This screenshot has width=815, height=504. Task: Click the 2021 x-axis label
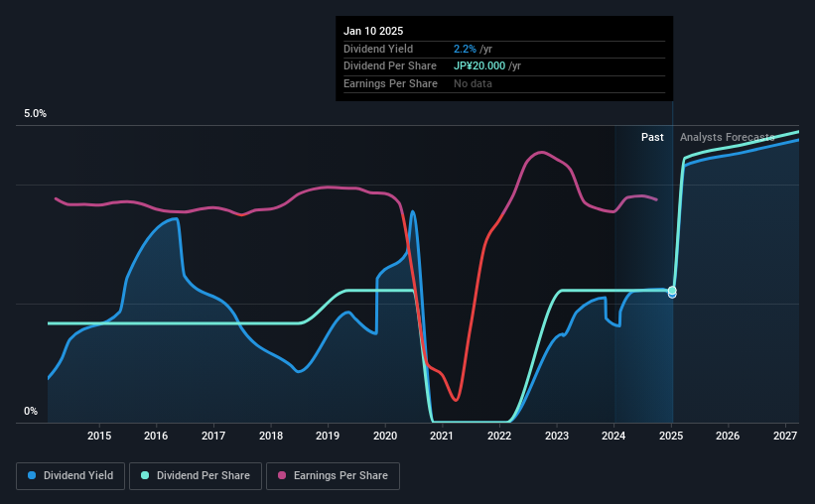(x=442, y=436)
